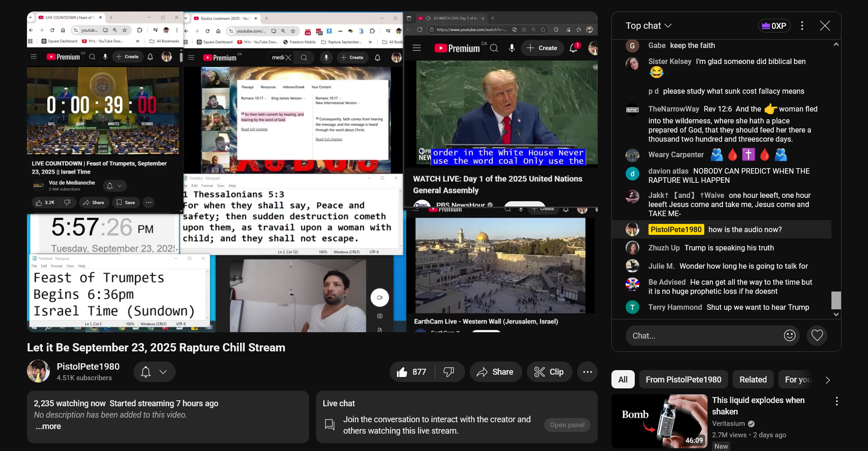Select the Related filter chip
The image size is (868, 451).
[x=753, y=380]
